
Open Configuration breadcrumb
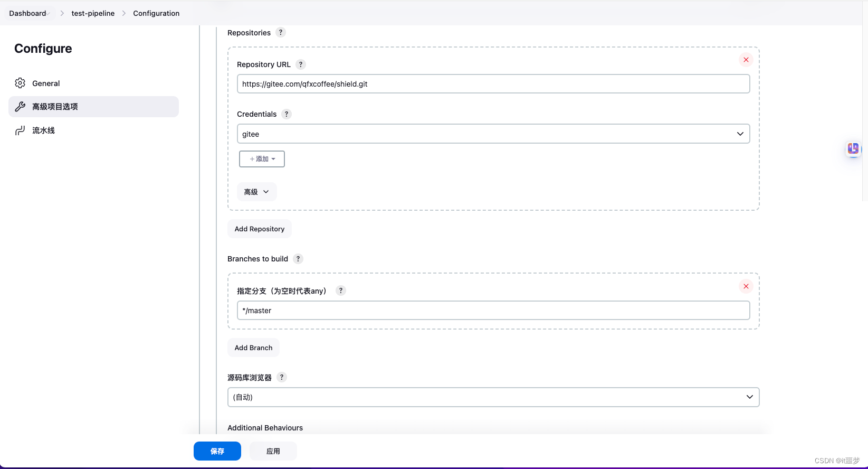point(156,13)
